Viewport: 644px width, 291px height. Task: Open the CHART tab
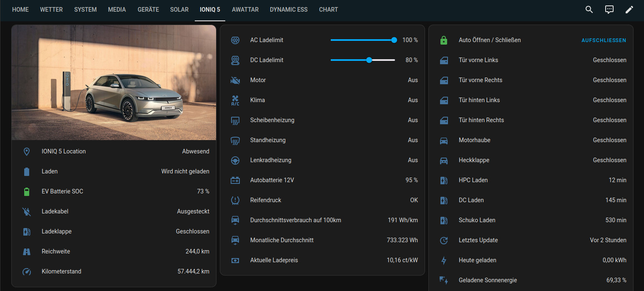point(329,10)
